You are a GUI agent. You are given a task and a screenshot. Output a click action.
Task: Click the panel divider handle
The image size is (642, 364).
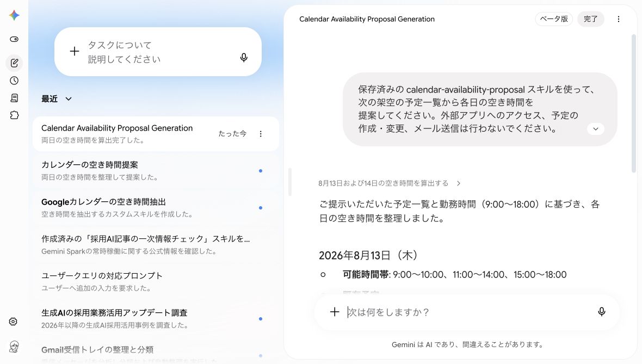290,182
